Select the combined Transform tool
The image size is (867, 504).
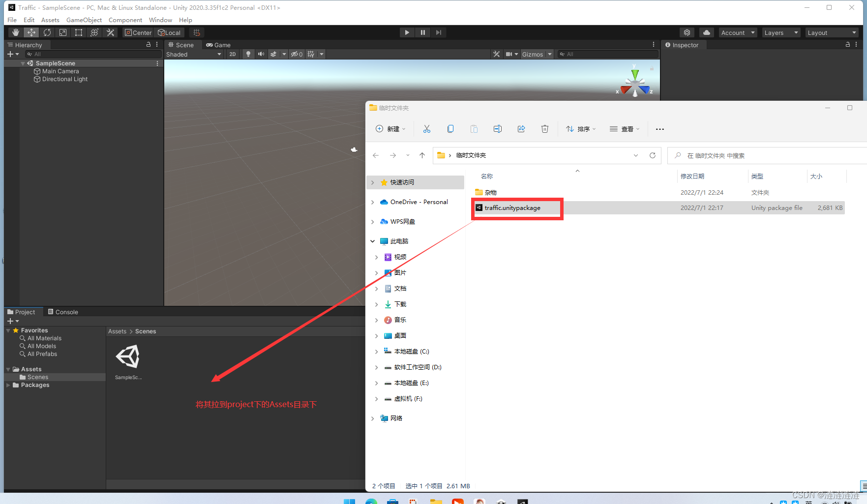click(94, 32)
